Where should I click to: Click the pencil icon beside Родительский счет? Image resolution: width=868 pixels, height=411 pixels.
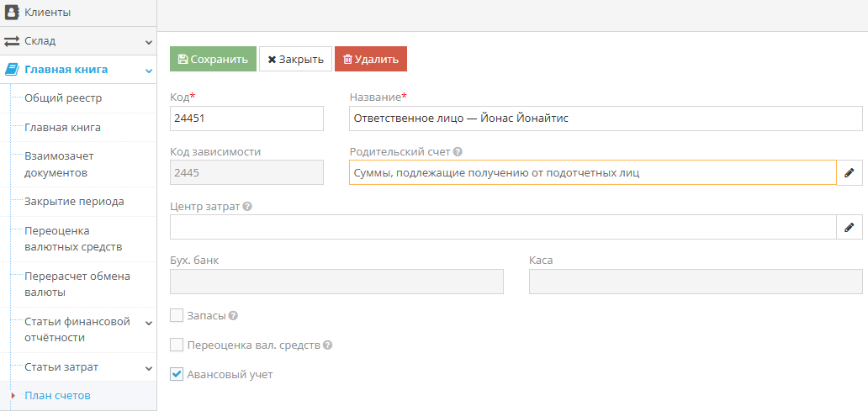pyautogui.click(x=849, y=172)
